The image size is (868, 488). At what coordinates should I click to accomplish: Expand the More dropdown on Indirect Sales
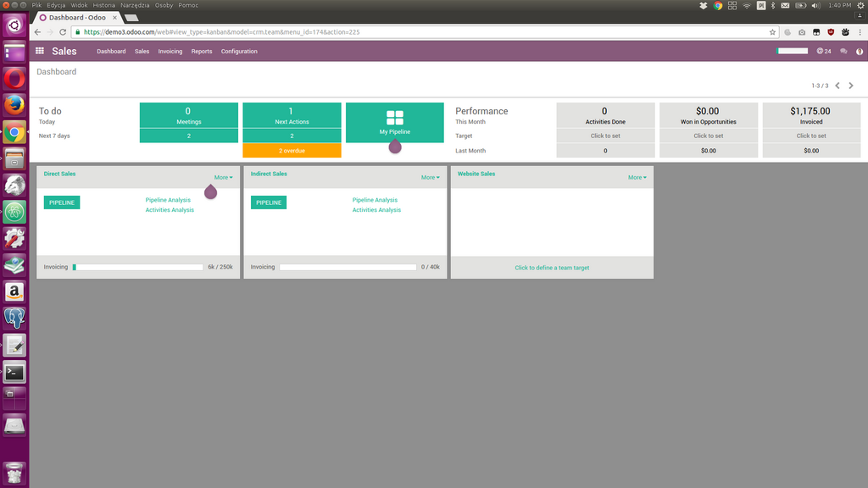pyautogui.click(x=430, y=178)
